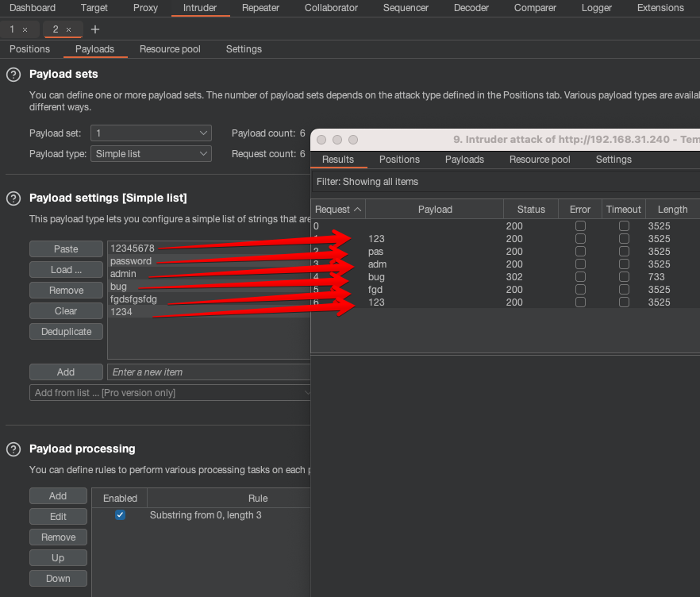Open the Logger tab

point(597,8)
